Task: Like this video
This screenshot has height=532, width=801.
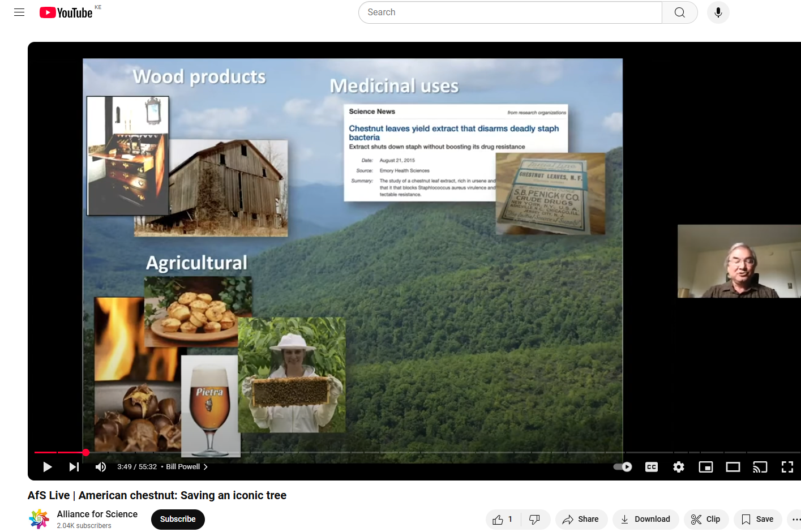Action: [503, 519]
